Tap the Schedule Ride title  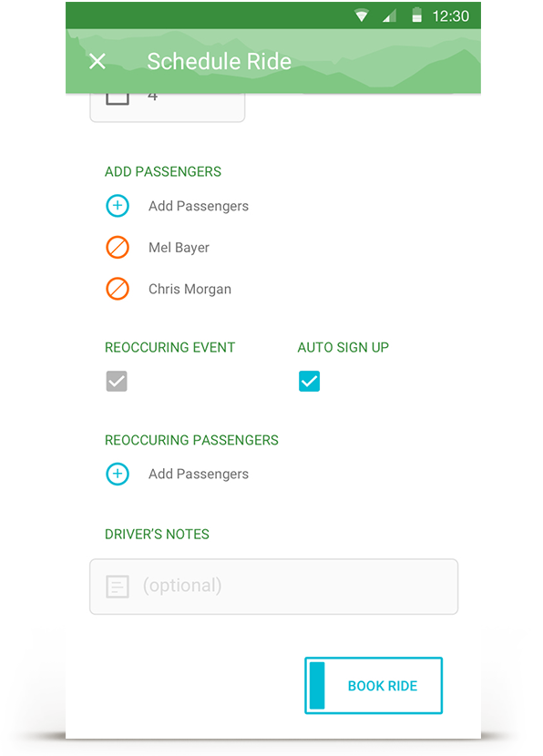[220, 62]
